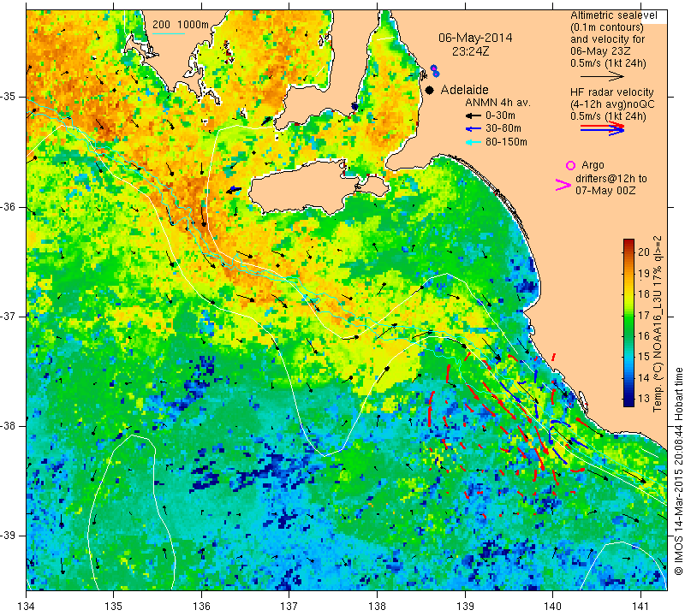This screenshot has height=616, width=685.
Task: Click the latitude axis label -37
Action: (x=9, y=316)
